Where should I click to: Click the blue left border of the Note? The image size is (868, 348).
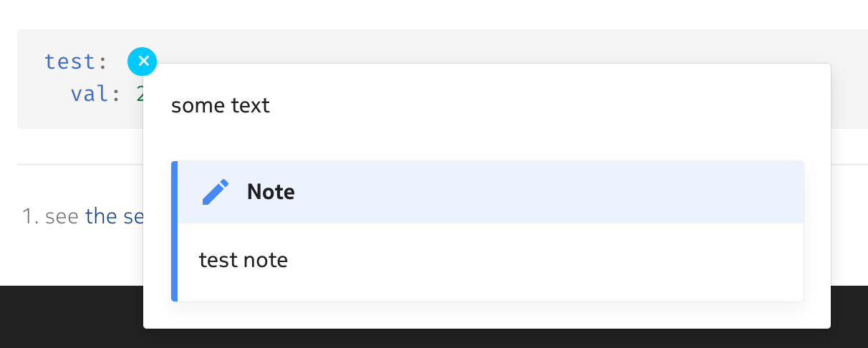pyautogui.click(x=174, y=231)
